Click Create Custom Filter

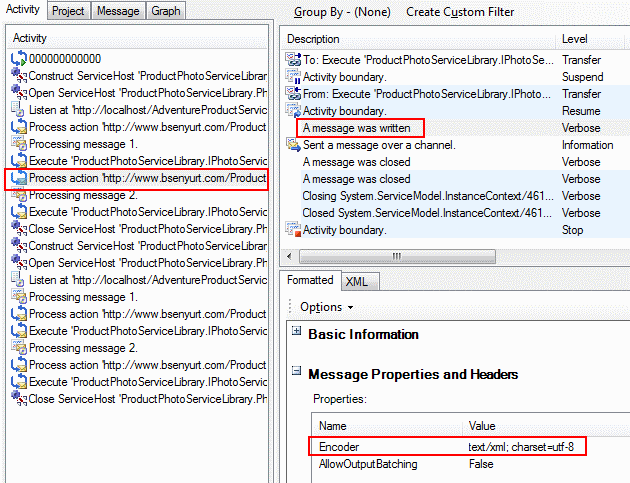tap(460, 12)
